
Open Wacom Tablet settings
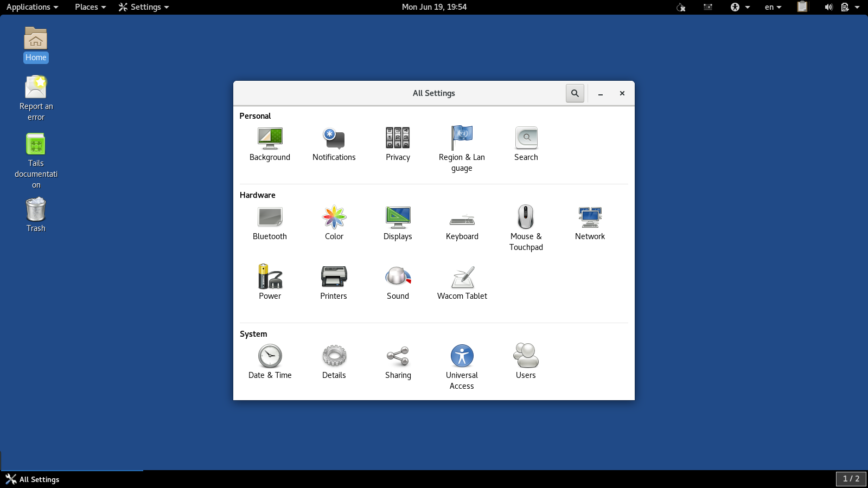[x=462, y=282]
